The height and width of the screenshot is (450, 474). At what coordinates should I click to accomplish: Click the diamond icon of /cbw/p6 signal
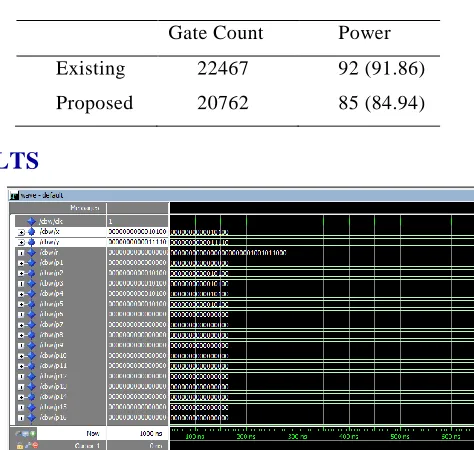31,314
